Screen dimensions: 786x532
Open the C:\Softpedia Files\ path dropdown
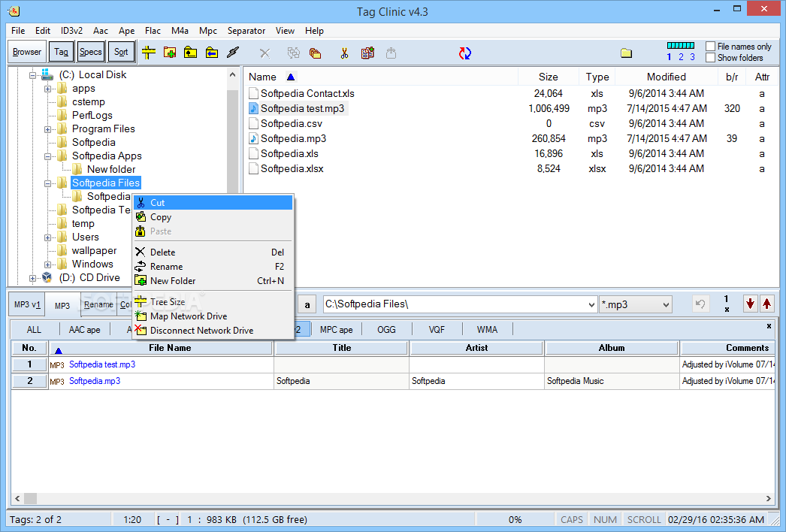tap(591, 304)
